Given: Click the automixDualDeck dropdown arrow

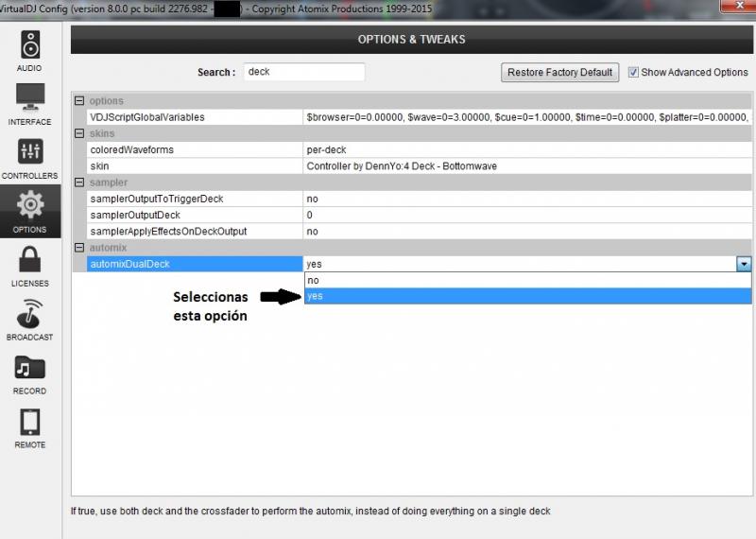Looking at the screenshot, I should pyautogui.click(x=744, y=265).
